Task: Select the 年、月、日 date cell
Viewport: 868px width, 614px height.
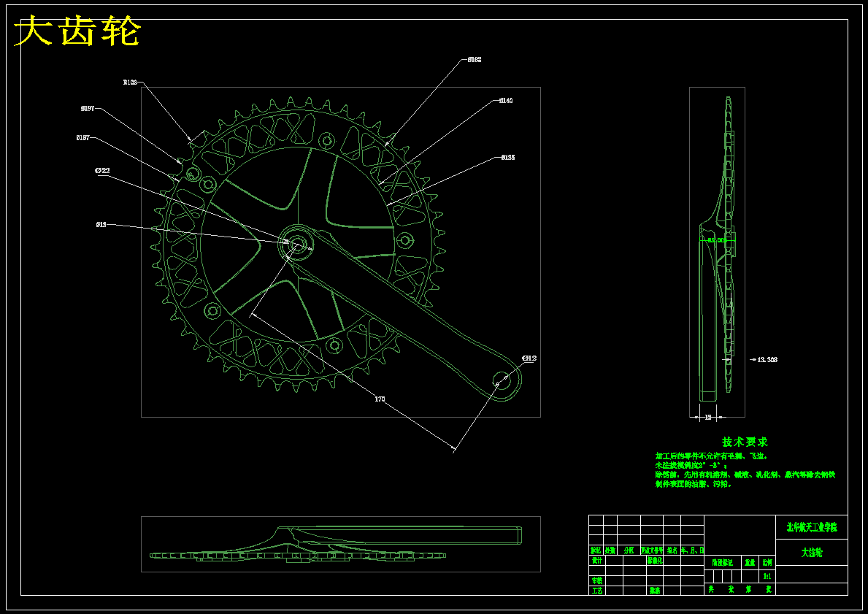Action: [693, 550]
